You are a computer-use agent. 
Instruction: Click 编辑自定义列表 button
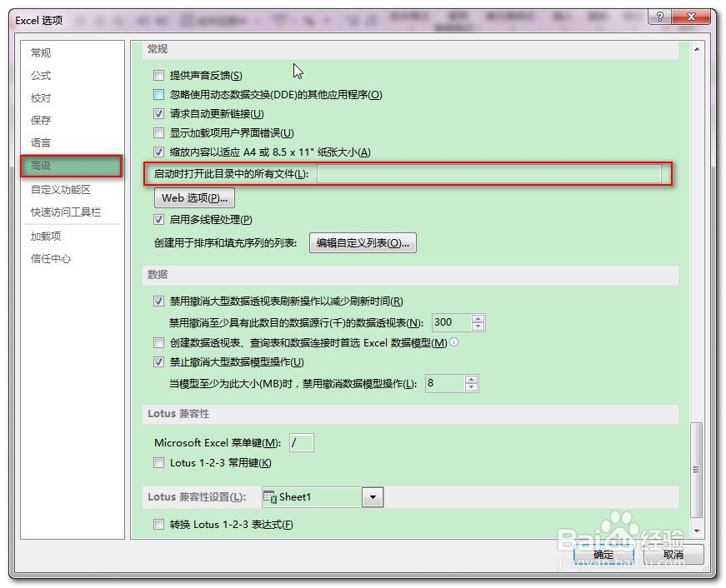pos(363,243)
